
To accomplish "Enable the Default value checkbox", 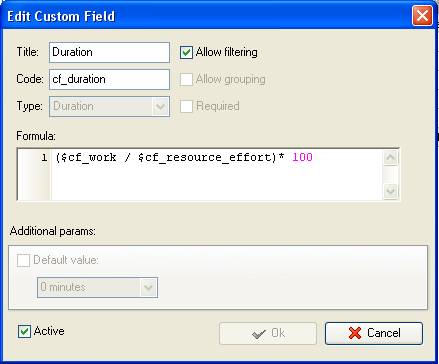I will point(23,260).
